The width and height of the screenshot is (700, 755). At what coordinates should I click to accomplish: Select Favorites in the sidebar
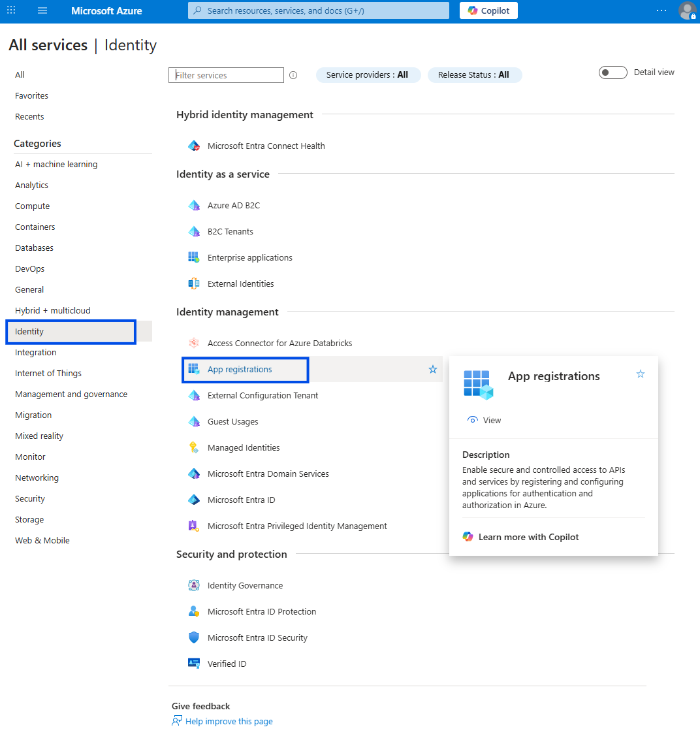pos(31,96)
